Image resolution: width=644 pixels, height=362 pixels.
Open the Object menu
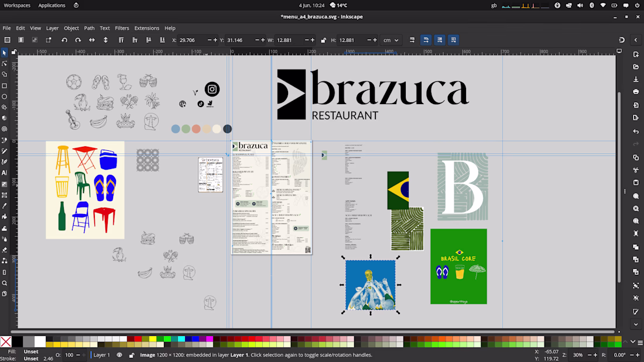pyautogui.click(x=71, y=28)
